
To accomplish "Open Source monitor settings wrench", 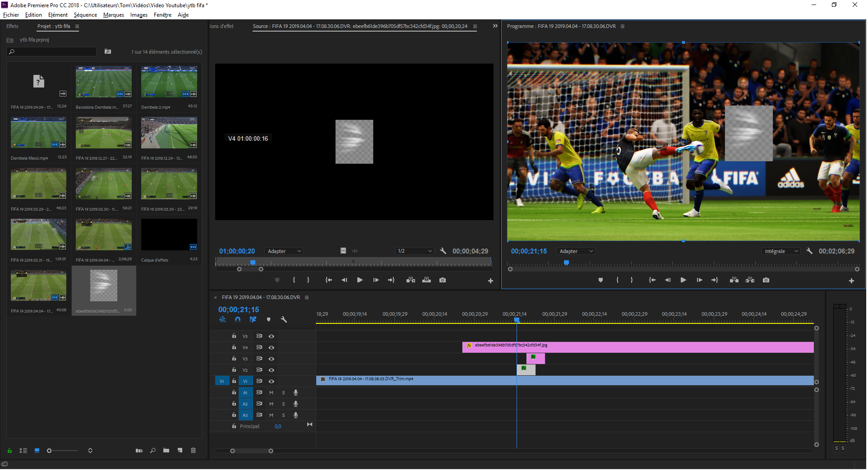I will coord(443,251).
